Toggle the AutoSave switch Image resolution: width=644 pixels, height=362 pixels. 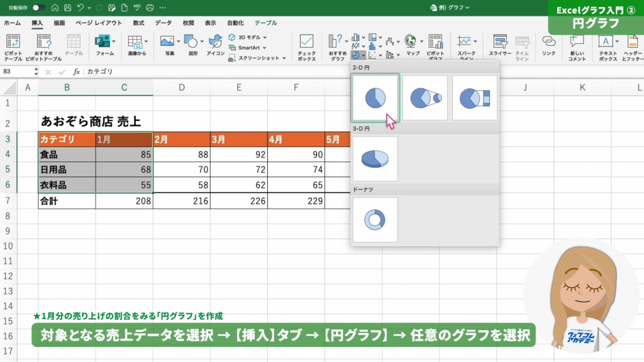tap(39, 8)
